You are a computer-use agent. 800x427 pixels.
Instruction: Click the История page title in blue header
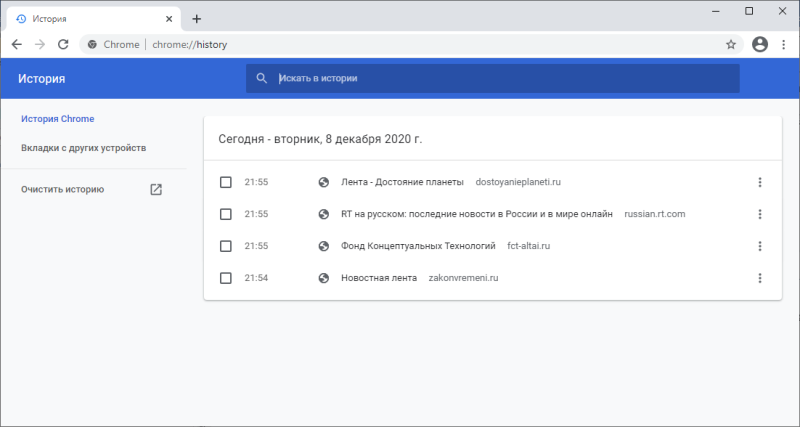point(42,79)
